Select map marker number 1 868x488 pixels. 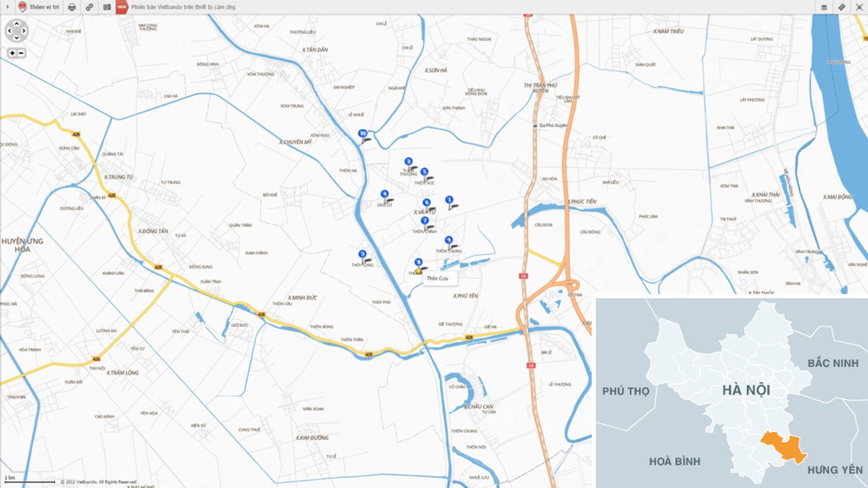[x=449, y=199]
